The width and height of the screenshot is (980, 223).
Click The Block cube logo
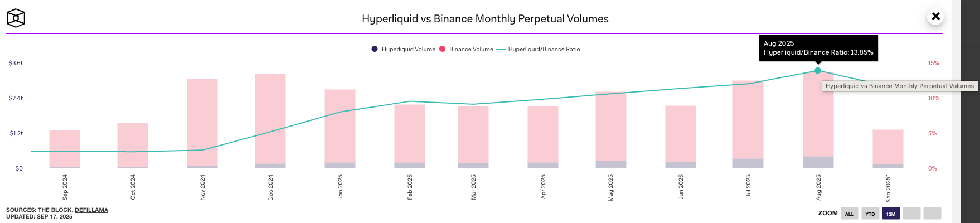coord(16,18)
